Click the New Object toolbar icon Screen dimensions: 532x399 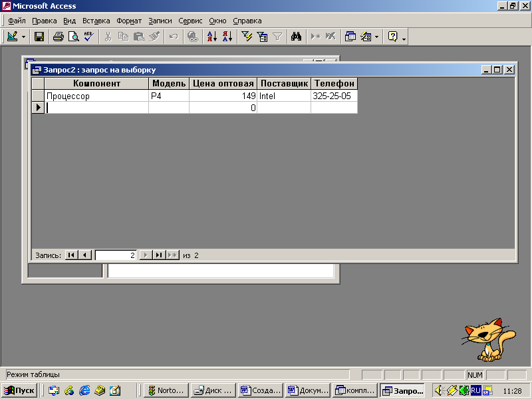pyautogui.click(x=366, y=37)
